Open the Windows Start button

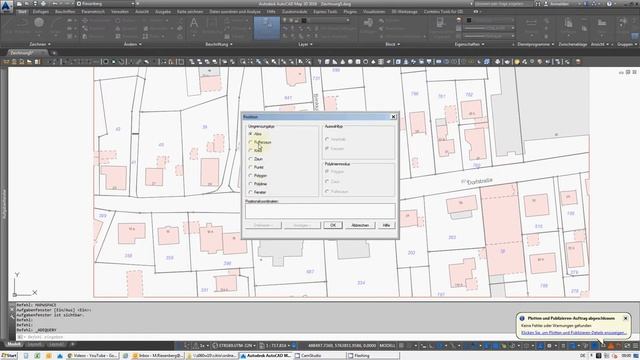coord(9,356)
